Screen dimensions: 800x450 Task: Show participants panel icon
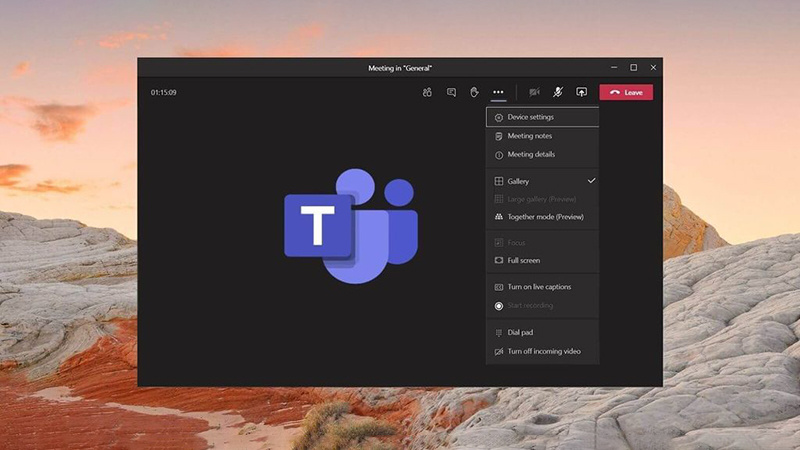(x=427, y=92)
